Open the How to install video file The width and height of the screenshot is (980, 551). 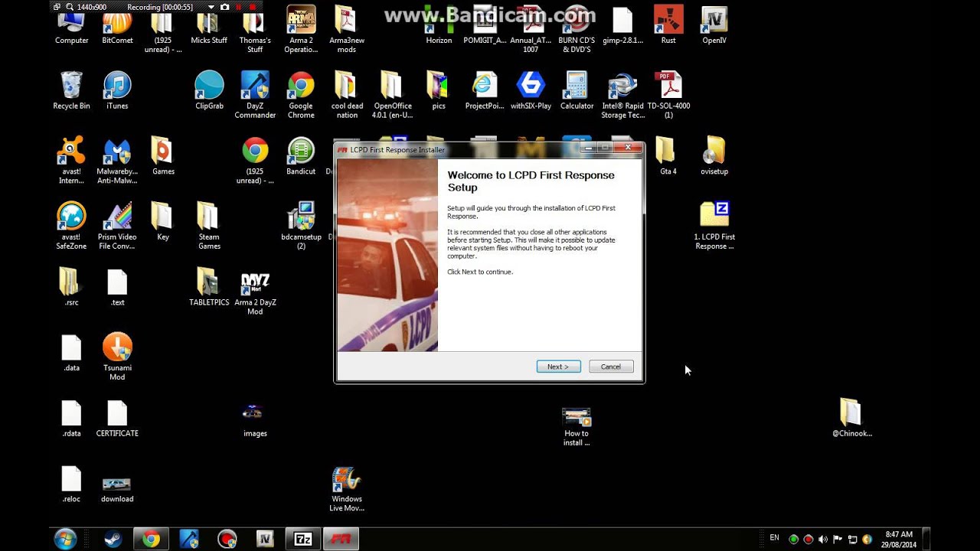coord(577,425)
